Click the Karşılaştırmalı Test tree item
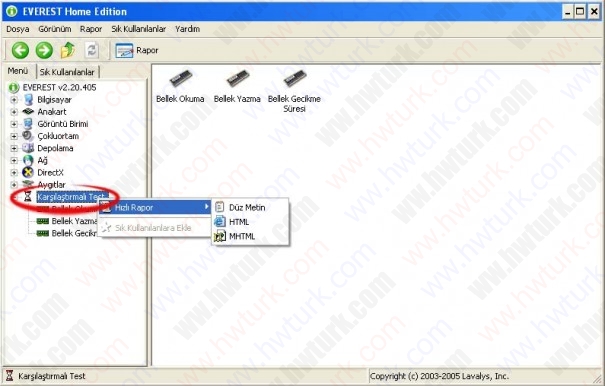Screen dimensions: 605x386 click(x=71, y=197)
